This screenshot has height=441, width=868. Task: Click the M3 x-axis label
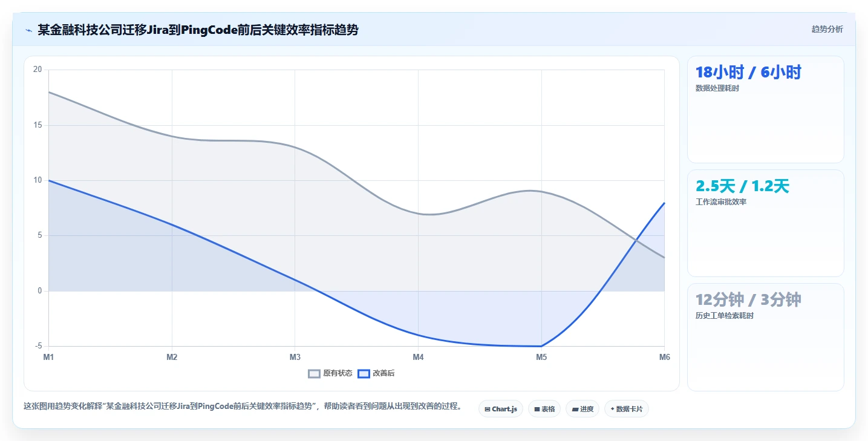tap(295, 357)
